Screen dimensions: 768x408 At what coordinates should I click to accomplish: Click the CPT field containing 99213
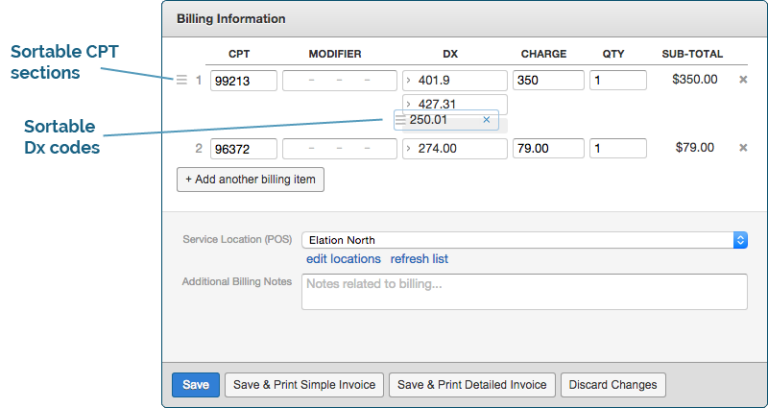pos(243,80)
